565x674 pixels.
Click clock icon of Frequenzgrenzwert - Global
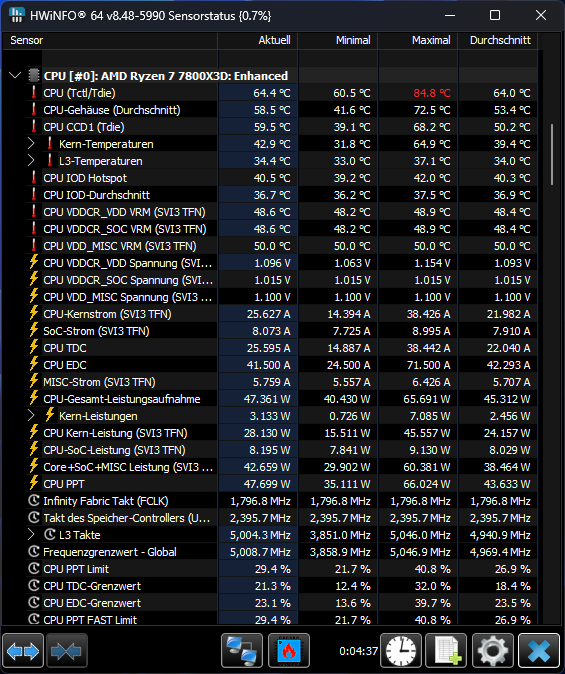34,551
